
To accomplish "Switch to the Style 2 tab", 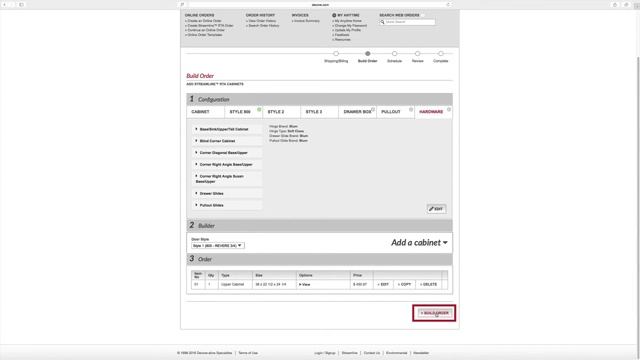I will coord(281,112).
